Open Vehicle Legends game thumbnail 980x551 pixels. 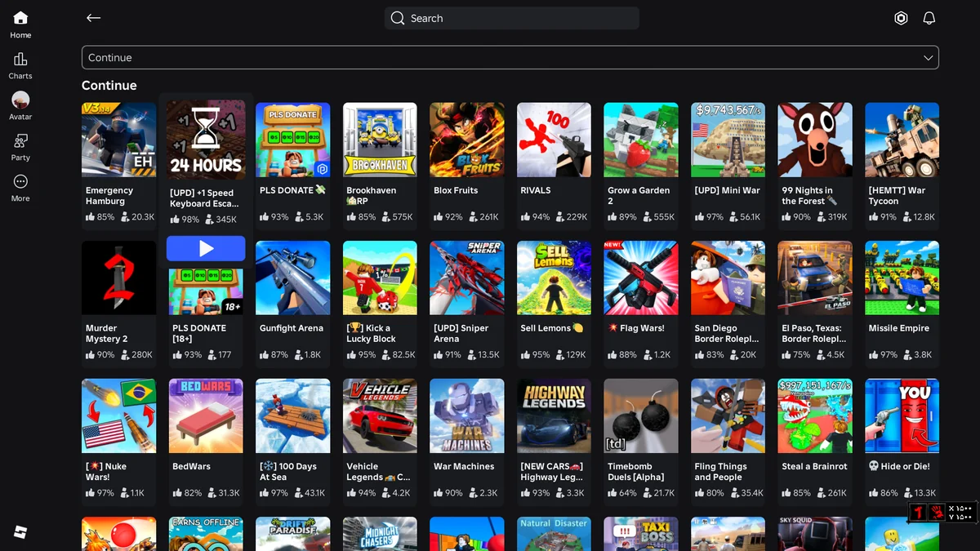point(380,415)
